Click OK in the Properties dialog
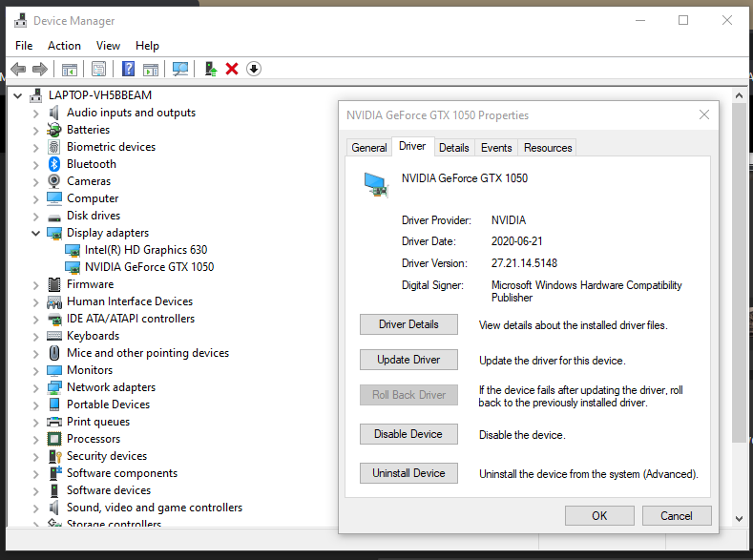Screen dimensions: 753x560 pos(599,515)
